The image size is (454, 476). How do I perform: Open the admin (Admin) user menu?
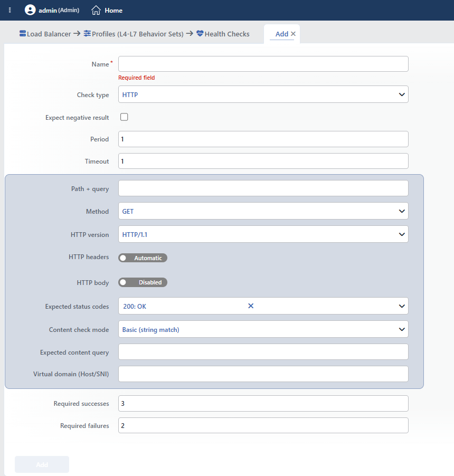point(59,11)
